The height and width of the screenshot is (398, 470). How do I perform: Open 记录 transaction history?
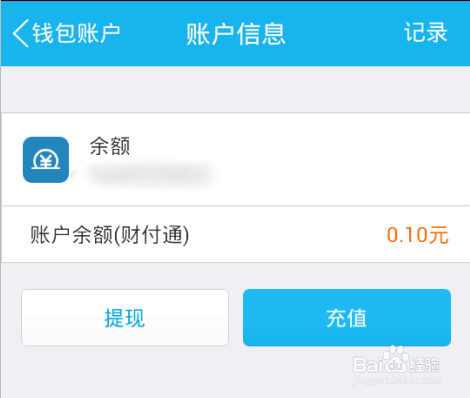coord(426,32)
